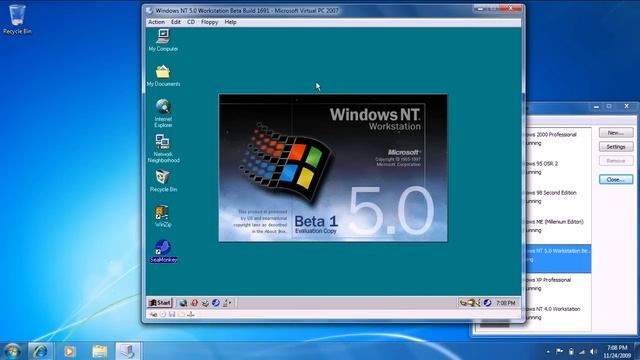
Task: Click the Windows 7 volume icon
Action: point(593,351)
